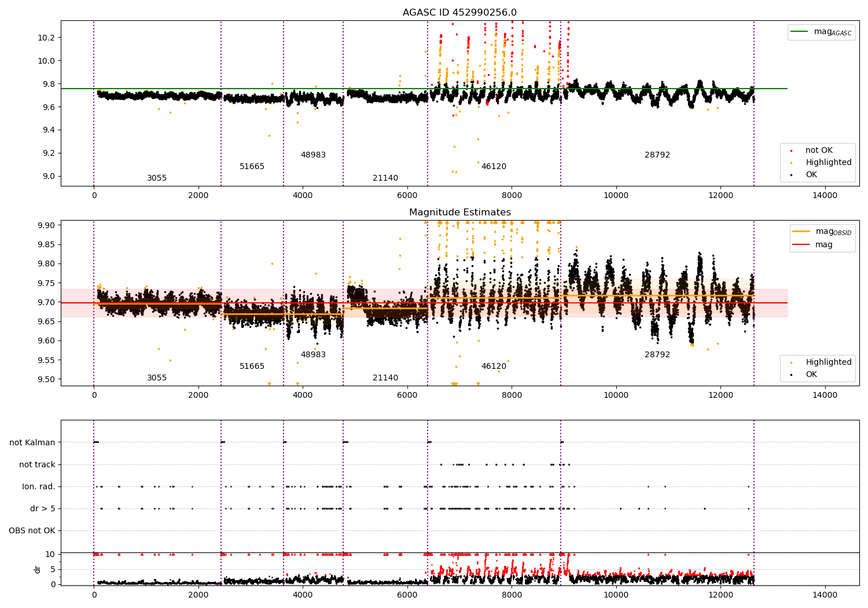Click the 'dr > 5' row label
The width and height of the screenshot is (868, 608).
point(43,509)
